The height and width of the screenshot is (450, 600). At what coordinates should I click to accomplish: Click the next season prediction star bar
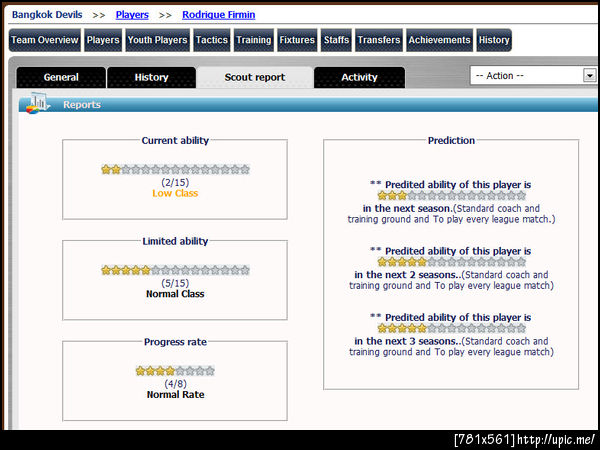coord(452,196)
